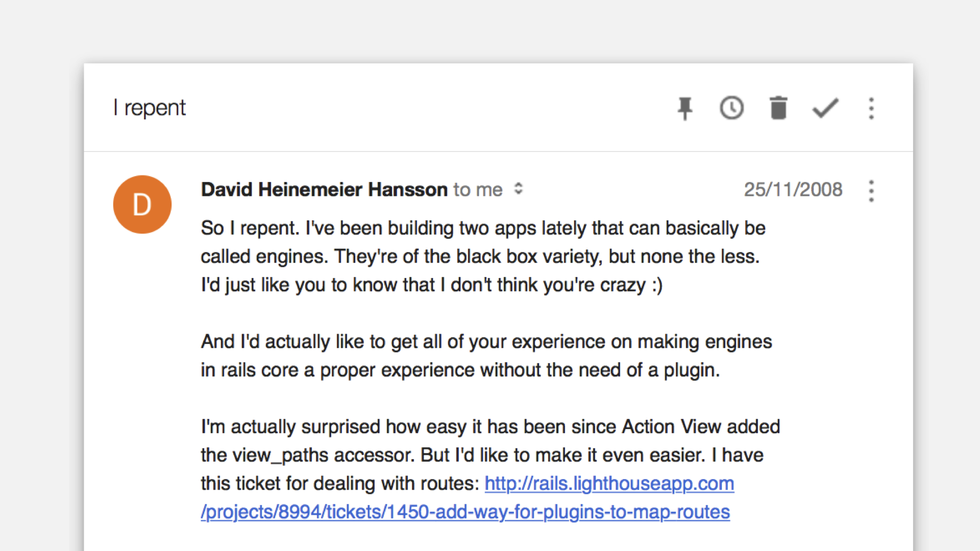Click the orange D sender avatar
980x551 pixels.
[142, 205]
